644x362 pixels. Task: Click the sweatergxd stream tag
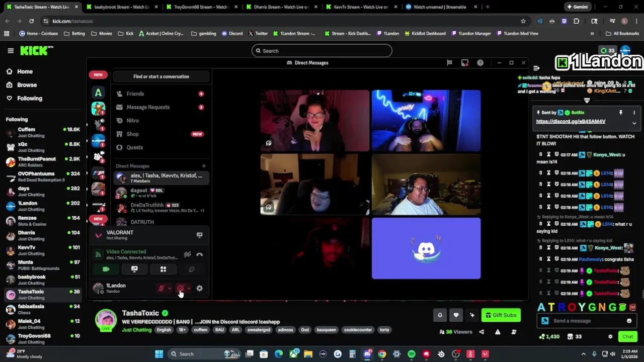click(259, 330)
